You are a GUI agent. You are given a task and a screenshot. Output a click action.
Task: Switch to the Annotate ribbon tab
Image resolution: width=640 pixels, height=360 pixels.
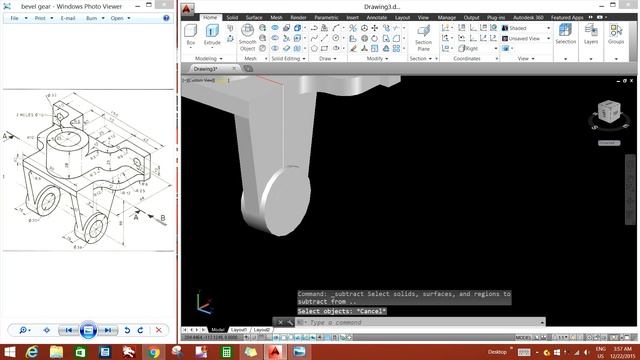click(376, 18)
